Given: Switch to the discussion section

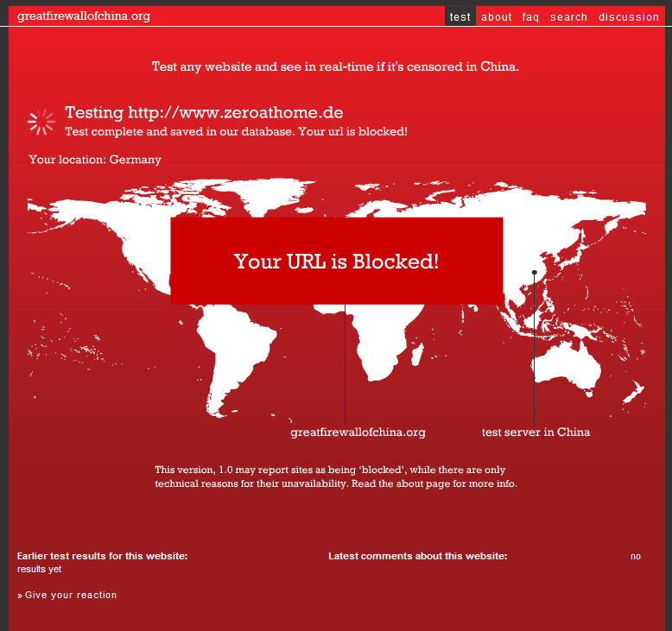Looking at the screenshot, I should pyautogui.click(x=629, y=16).
